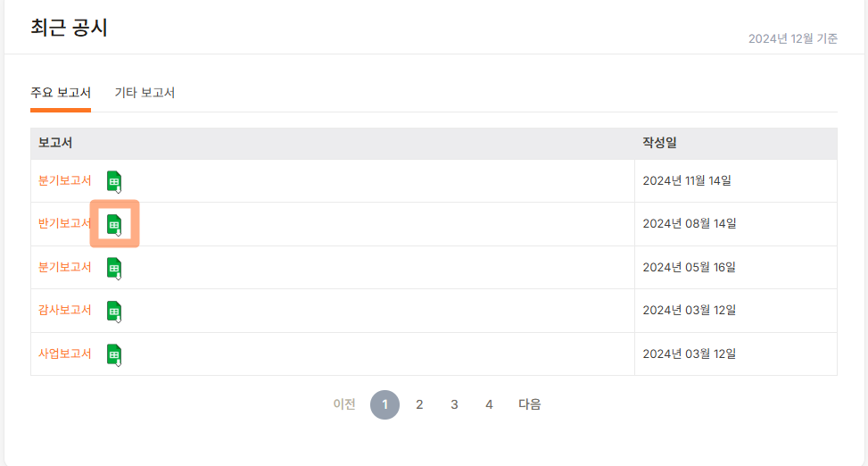Switch to the 주요 보고서 tab
Image resolution: width=868 pixels, height=466 pixels.
(x=61, y=93)
